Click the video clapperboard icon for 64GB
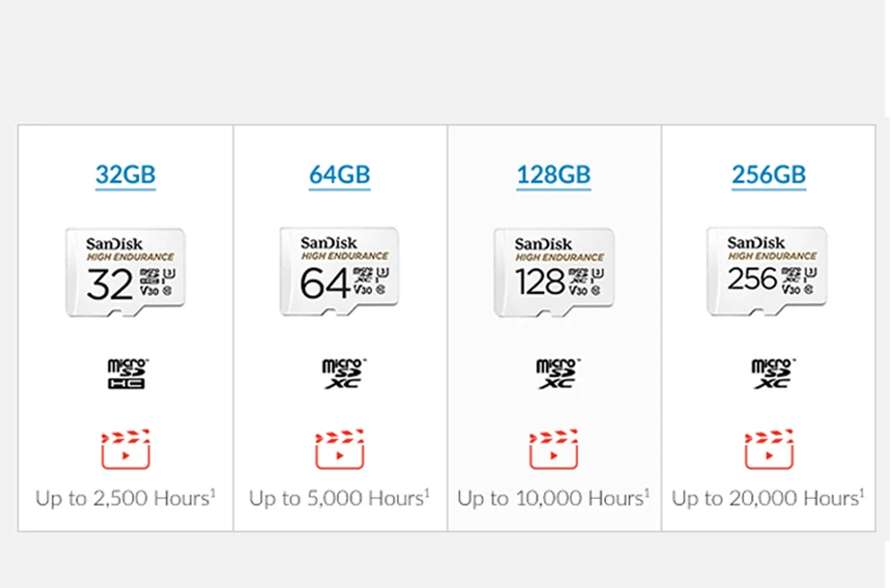 coord(339,450)
